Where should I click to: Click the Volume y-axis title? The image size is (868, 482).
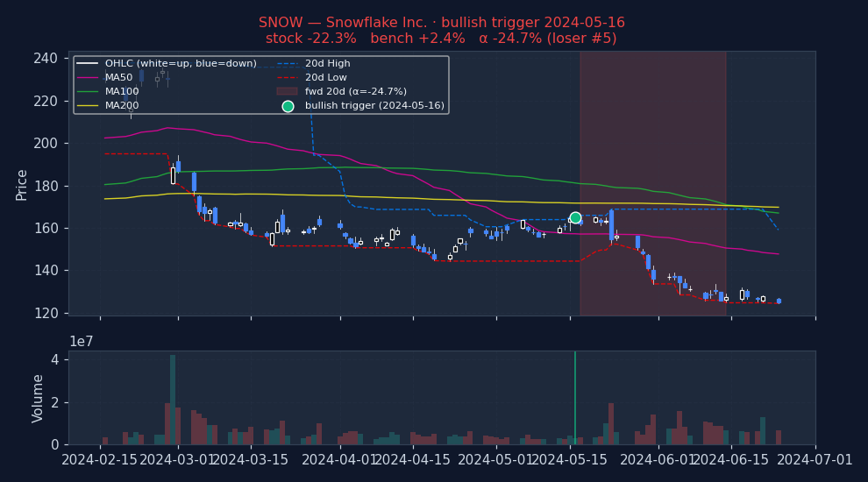click(38, 398)
